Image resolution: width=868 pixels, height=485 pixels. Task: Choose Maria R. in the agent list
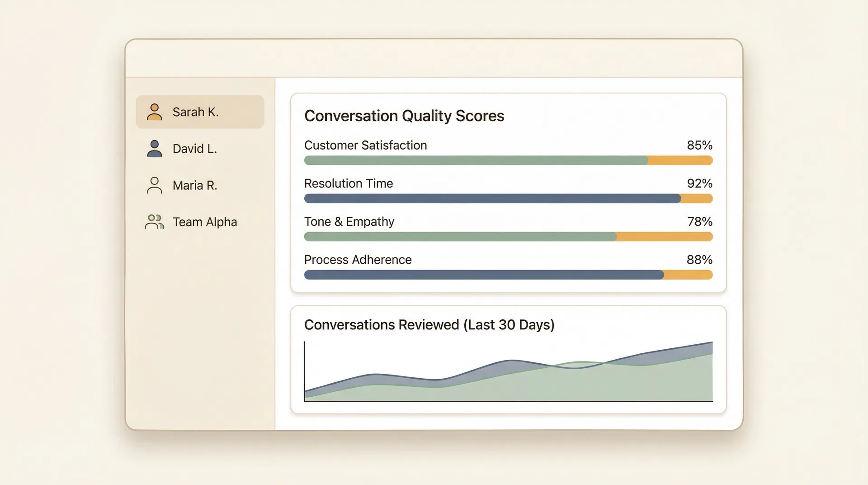[195, 185]
